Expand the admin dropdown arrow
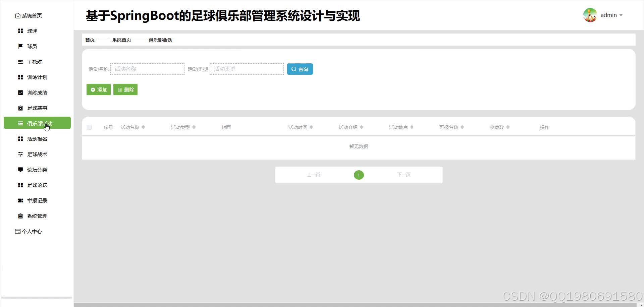644x307 pixels. (x=621, y=15)
